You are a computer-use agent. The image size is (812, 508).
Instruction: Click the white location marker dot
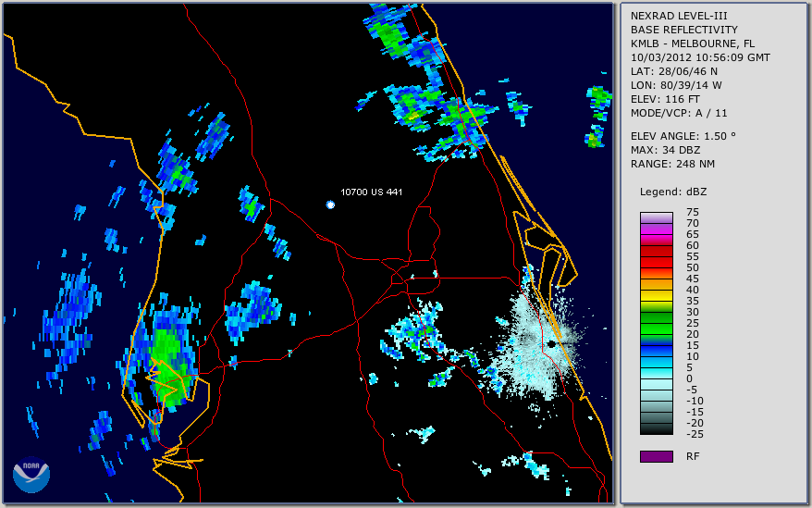tap(330, 204)
